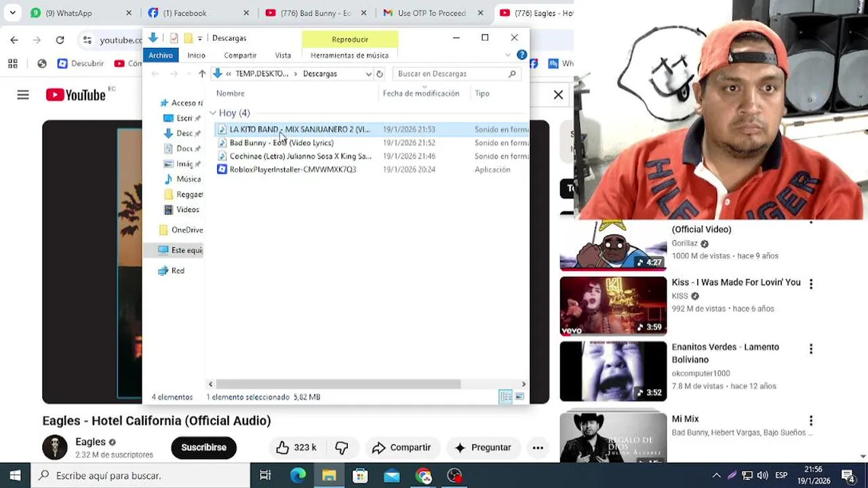This screenshot has height=488, width=868.
Task: Open YouTube hamburger guide menu
Action: 23,95
